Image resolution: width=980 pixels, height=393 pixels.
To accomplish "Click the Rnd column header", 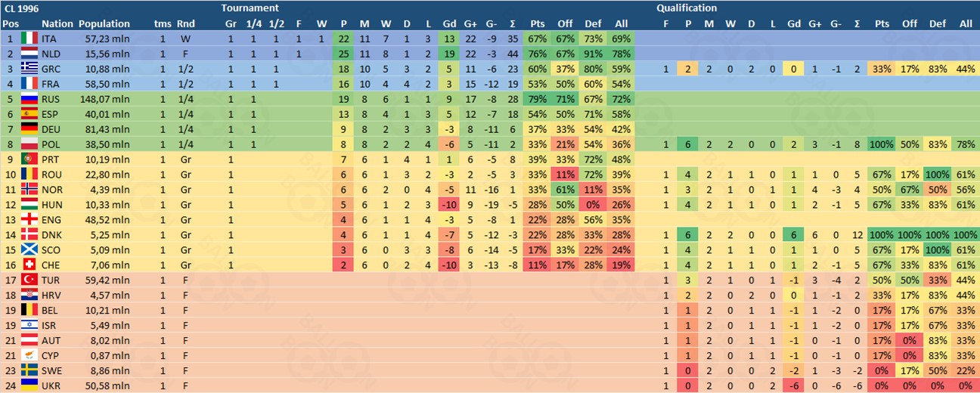I will coord(186,23).
